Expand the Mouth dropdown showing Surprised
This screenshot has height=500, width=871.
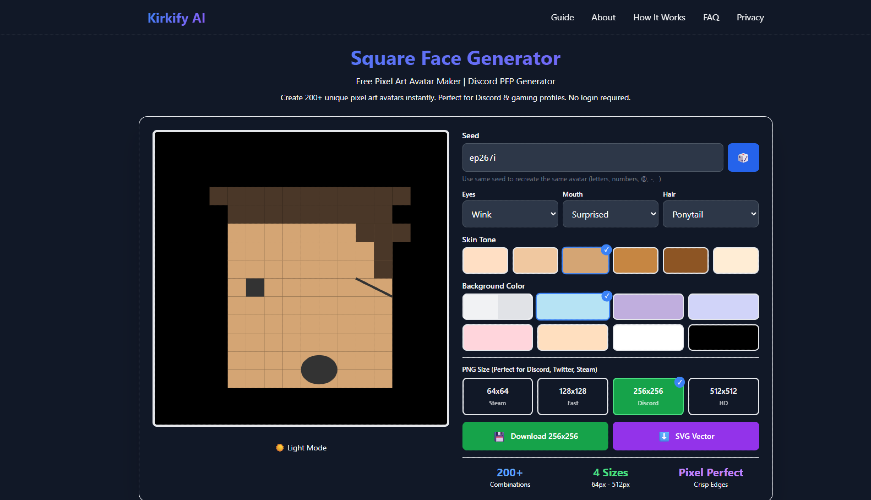(x=609, y=214)
